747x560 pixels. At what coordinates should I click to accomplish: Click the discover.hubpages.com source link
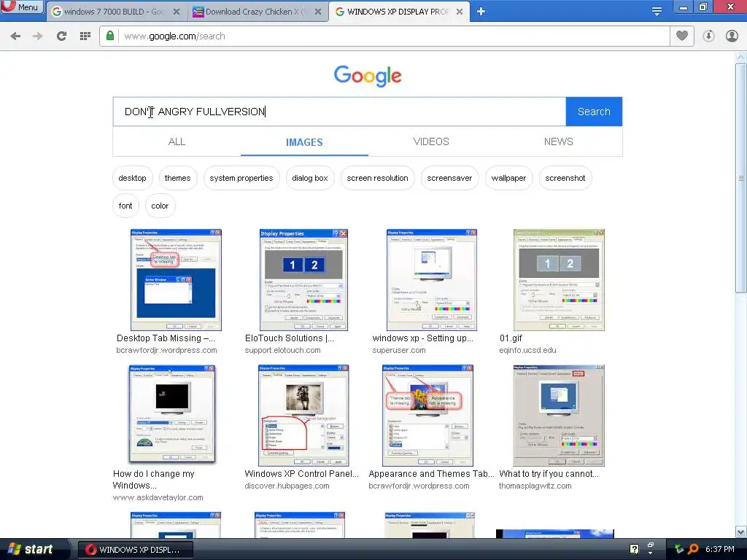pyautogui.click(x=287, y=486)
